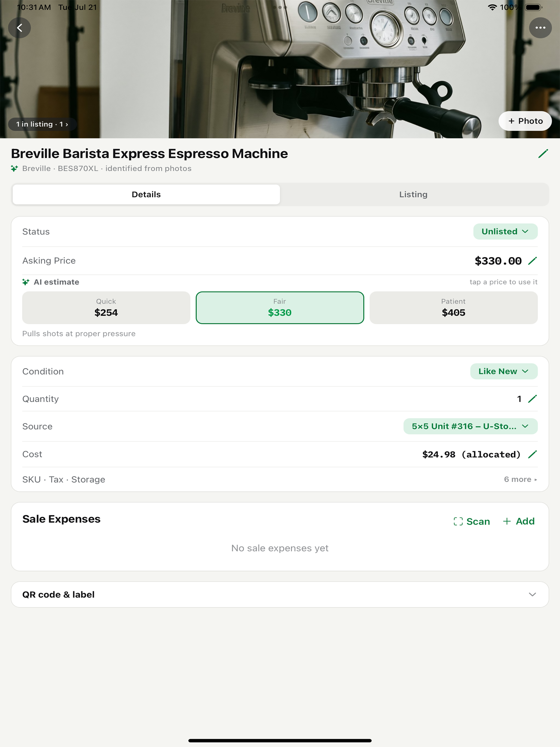
Task: Tap the $24.98 (allocated) cost value
Action: click(471, 455)
